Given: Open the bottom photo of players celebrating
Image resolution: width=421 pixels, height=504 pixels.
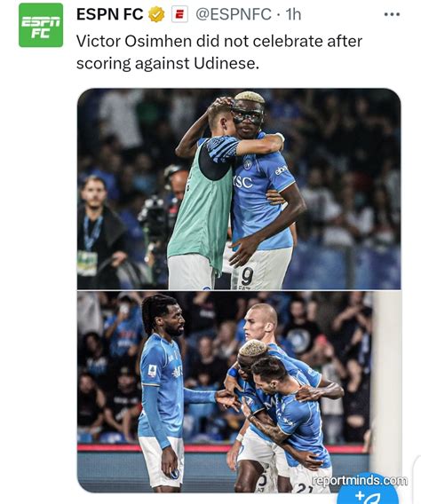Looking at the screenshot, I should 239,392.
